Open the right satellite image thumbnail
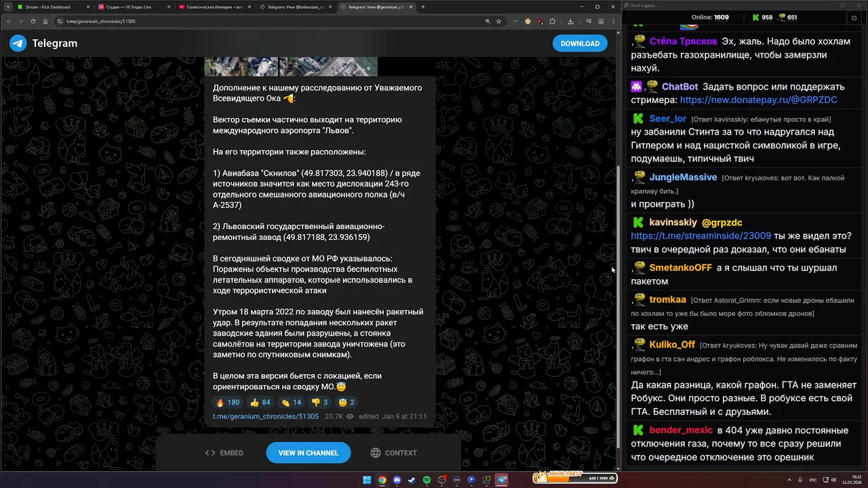This screenshot has height=488, width=868. click(x=328, y=66)
